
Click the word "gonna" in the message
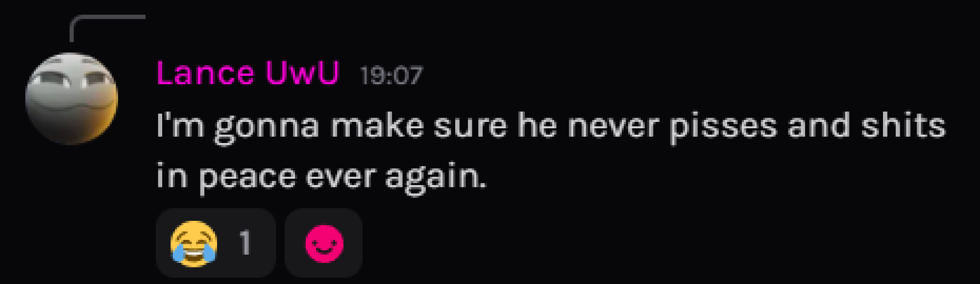coord(267,128)
